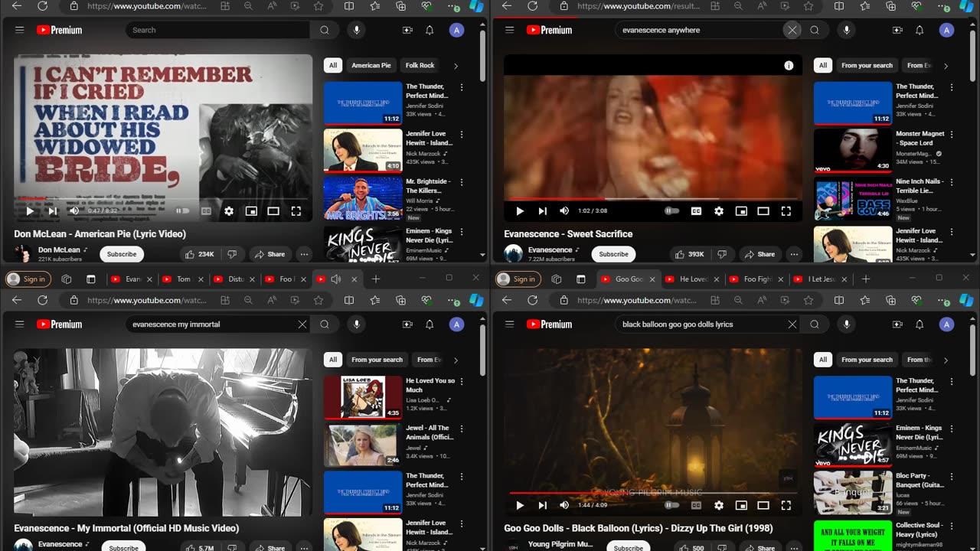Open options menu for Mr. Brightside suggestion

[x=462, y=183]
